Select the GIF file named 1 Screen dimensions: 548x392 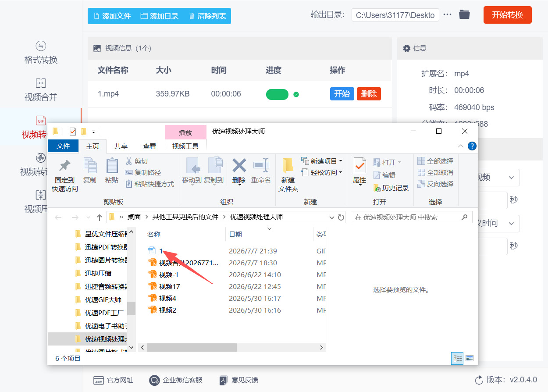161,251
